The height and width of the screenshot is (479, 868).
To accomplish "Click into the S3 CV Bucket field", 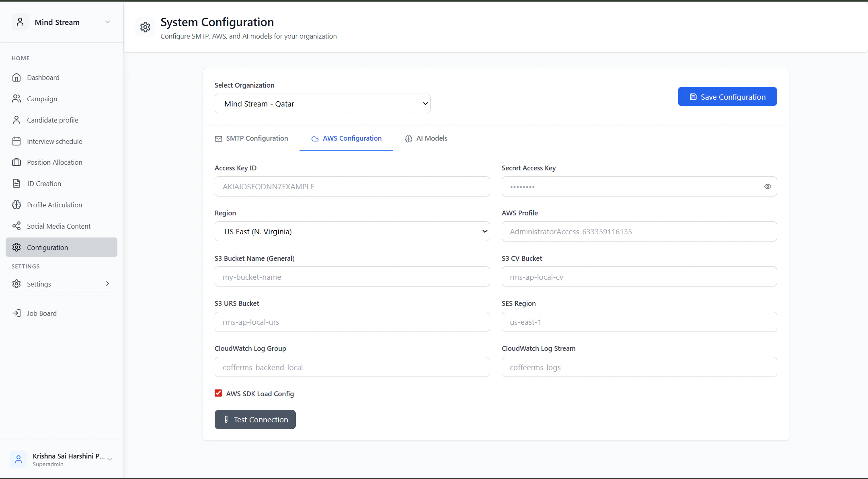I will tap(639, 277).
